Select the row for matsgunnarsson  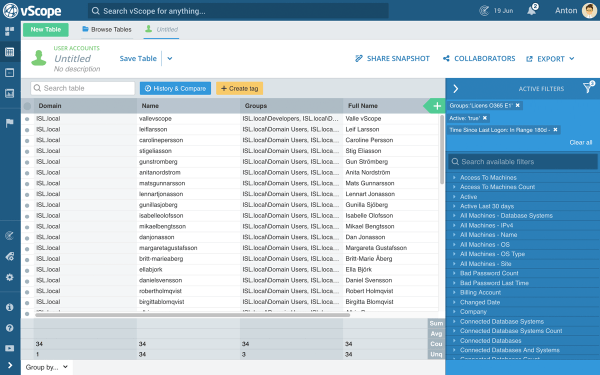coord(27,184)
